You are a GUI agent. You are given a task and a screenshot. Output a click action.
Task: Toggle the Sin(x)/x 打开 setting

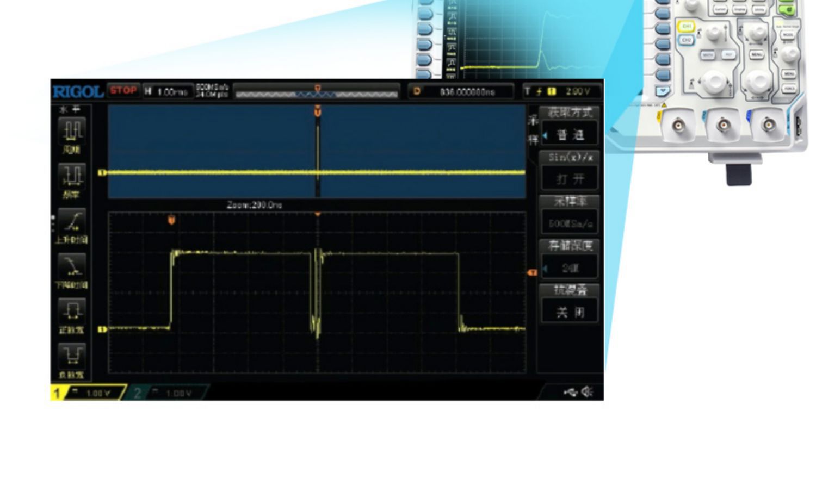click(x=570, y=171)
